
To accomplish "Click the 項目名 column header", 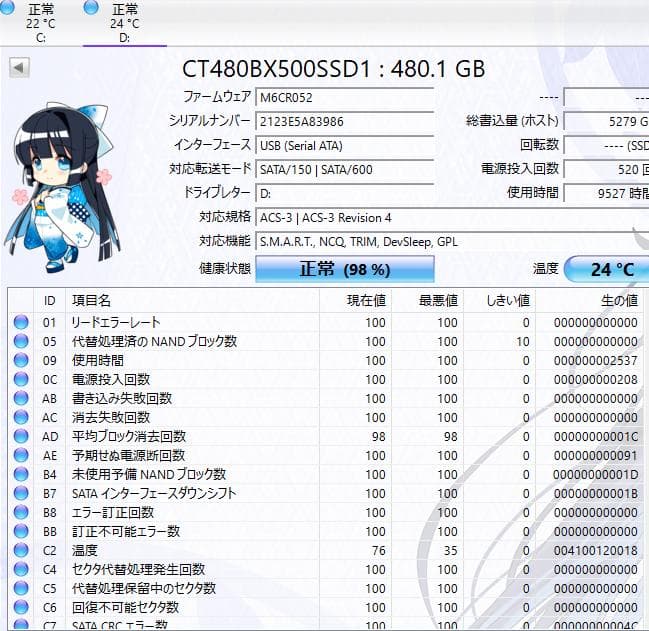I will coord(192,300).
